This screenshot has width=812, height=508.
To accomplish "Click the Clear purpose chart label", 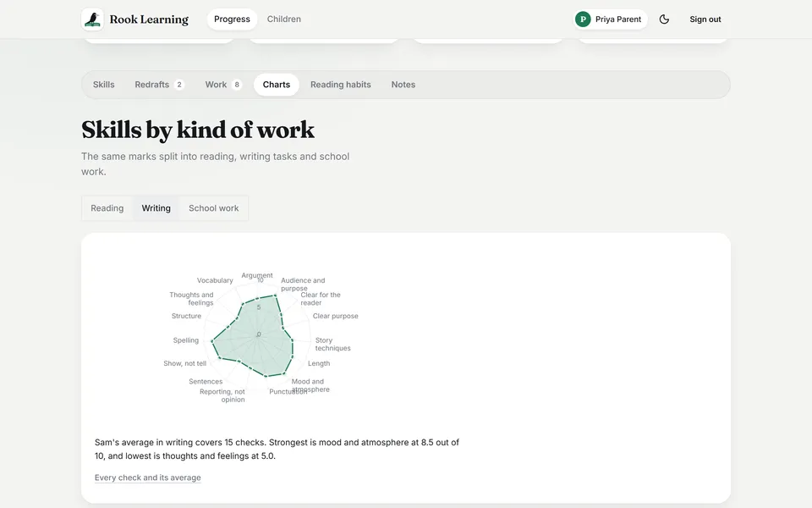I will click(336, 316).
